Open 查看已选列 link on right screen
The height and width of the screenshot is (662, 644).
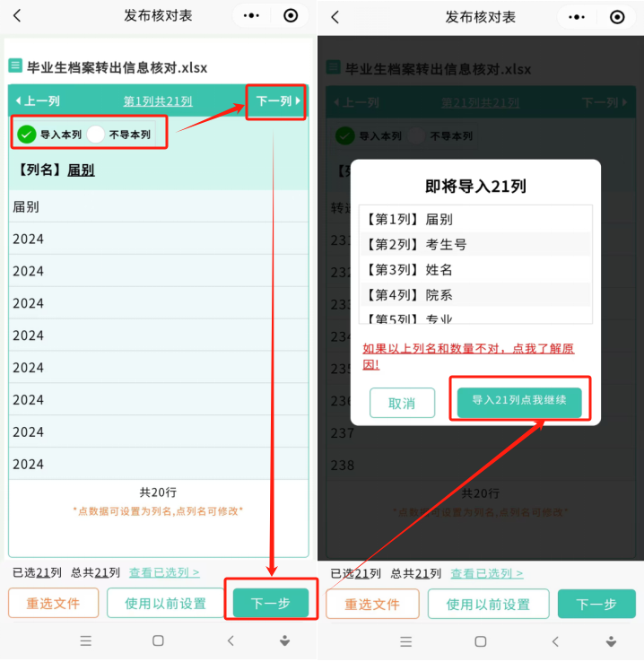point(487,573)
